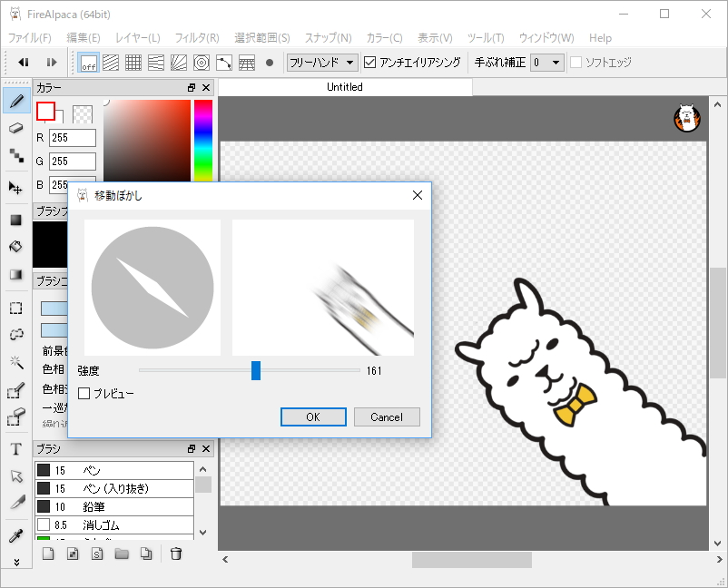The width and height of the screenshot is (728, 588).
Task: Open the 選択範囲(S) menu
Action: coord(261,37)
